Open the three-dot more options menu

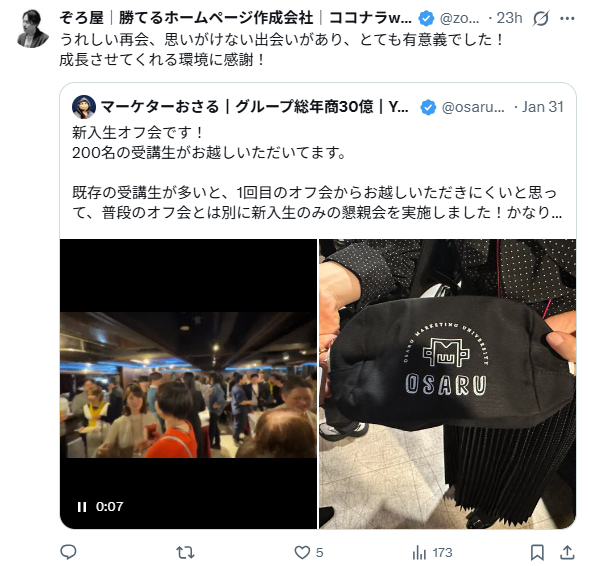567,18
